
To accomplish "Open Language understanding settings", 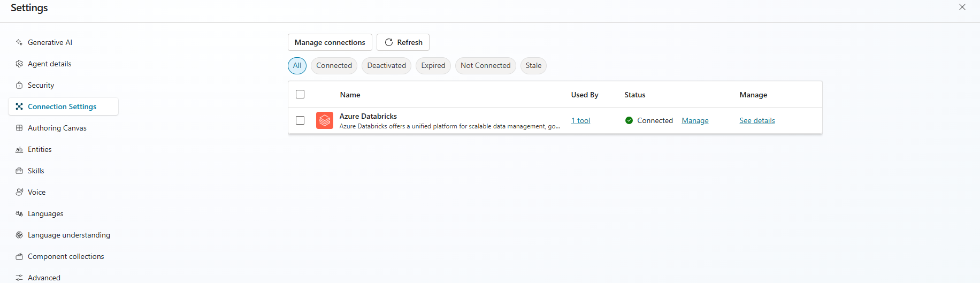I will tap(68, 235).
